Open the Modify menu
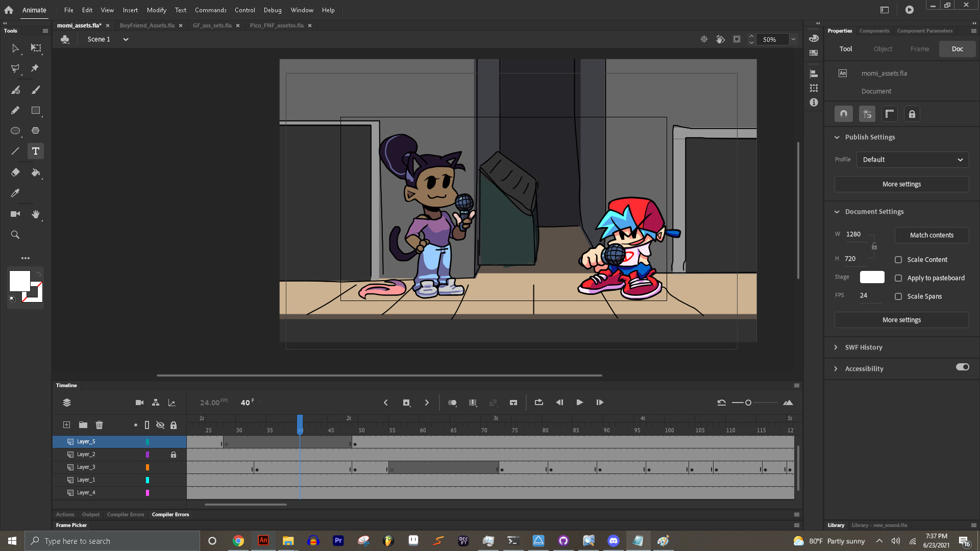Screen dimensions: 980x551 pyautogui.click(x=156, y=10)
